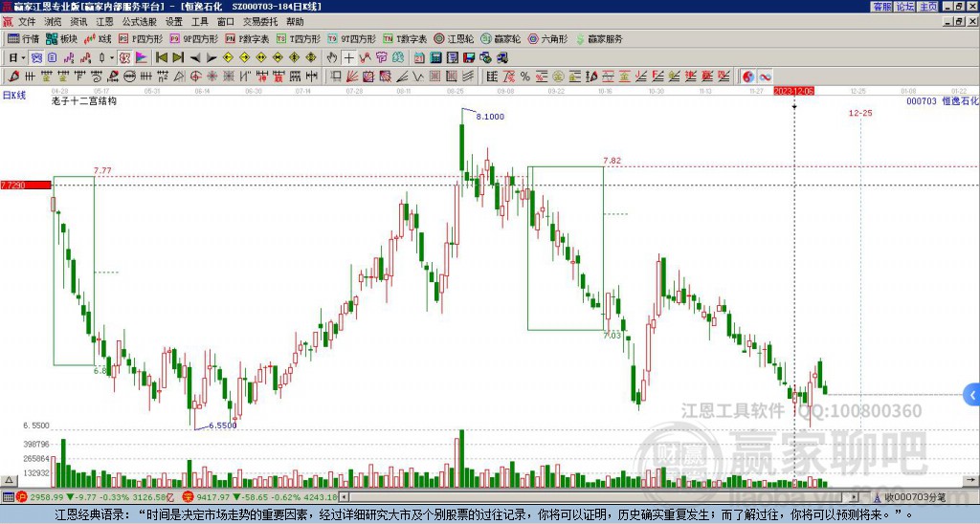
Task: Open the 设置 menu
Action: point(174,22)
